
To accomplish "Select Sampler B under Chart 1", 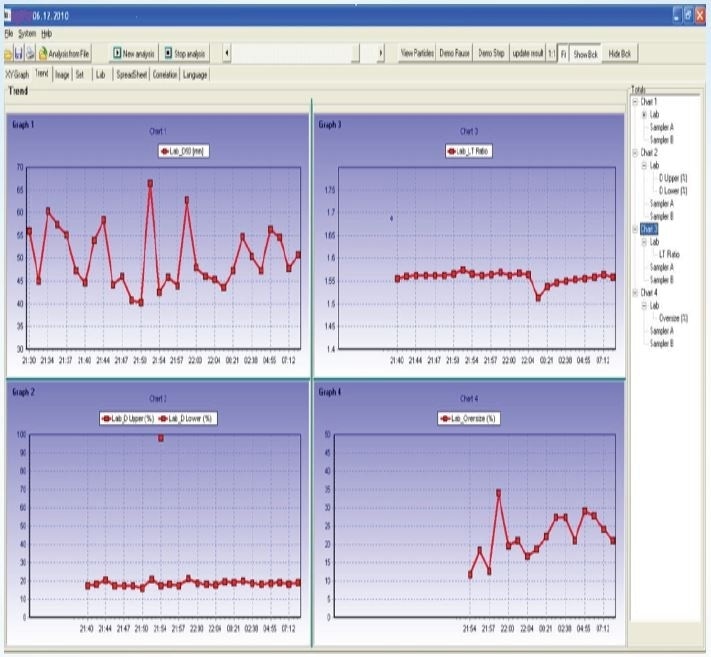I will click(x=662, y=140).
